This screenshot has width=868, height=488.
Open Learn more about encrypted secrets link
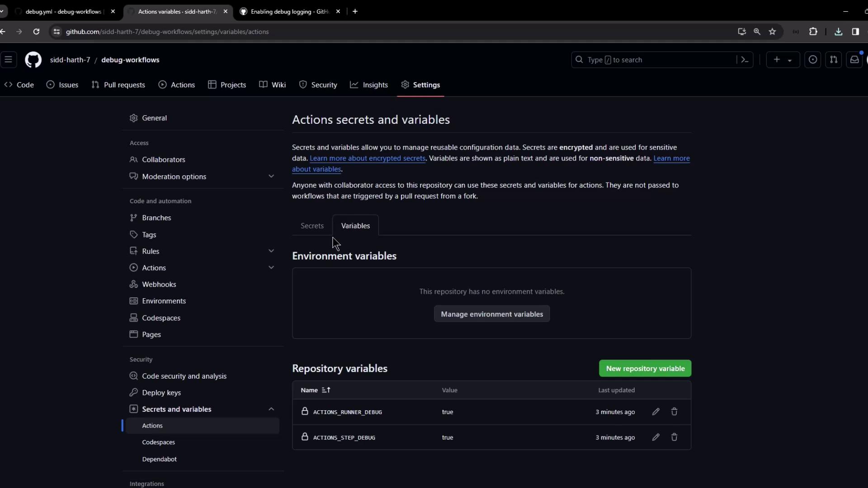(367, 158)
